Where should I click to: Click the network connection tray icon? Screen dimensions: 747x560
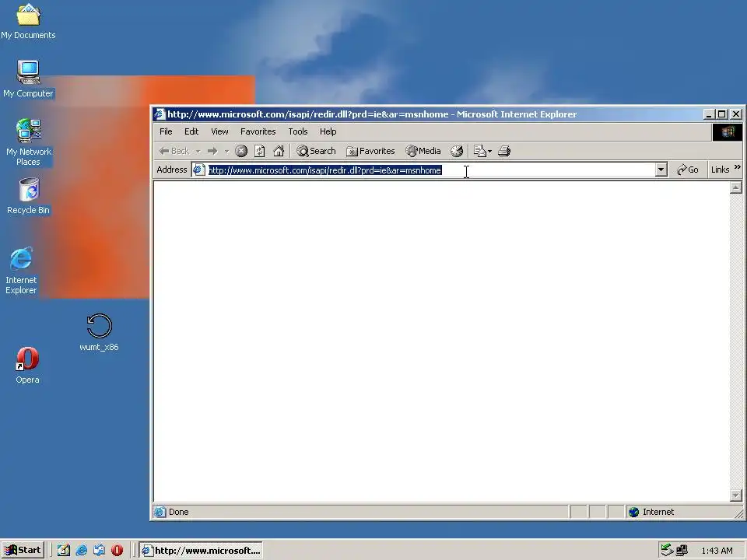pyautogui.click(x=682, y=551)
